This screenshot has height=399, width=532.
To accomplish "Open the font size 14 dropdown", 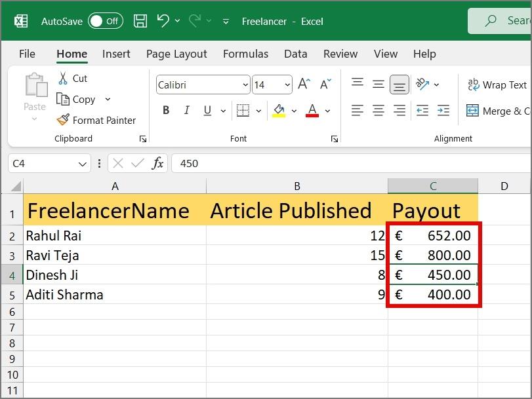I will point(287,85).
